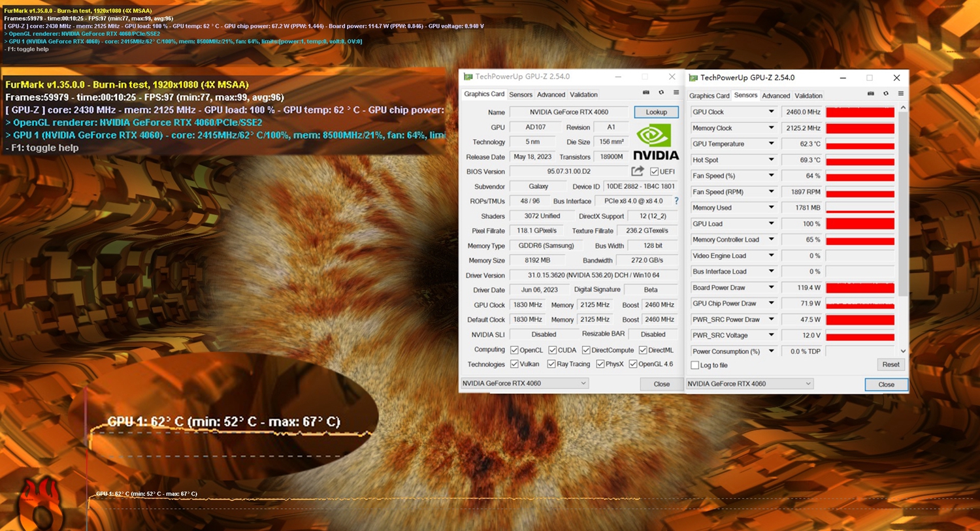
Task: Click the sensor list scrollbar down arrow
Action: (x=903, y=351)
